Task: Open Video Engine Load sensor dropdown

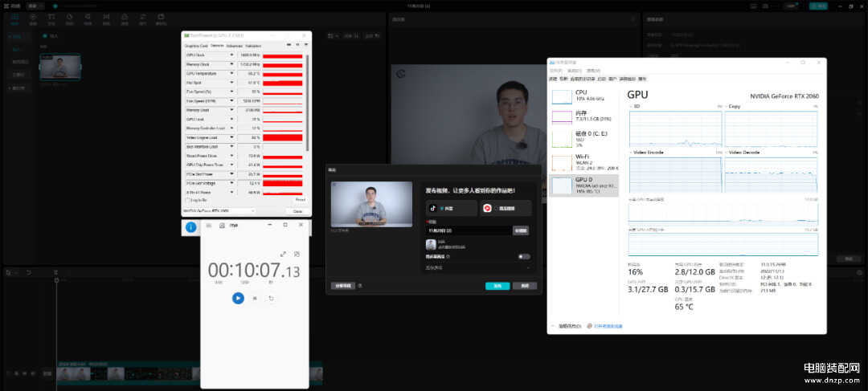Action: click(x=231, y=137)
